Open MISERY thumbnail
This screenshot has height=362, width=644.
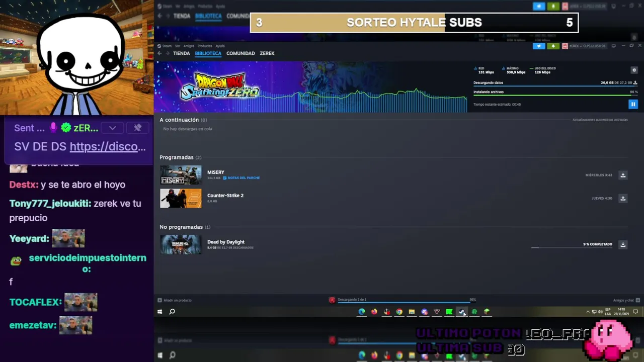coord(181,175)
